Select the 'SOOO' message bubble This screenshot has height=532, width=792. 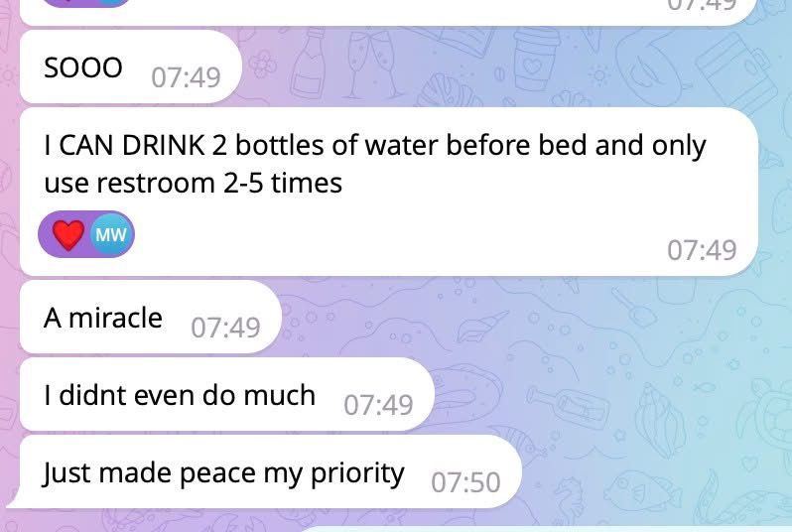pos(131,66)
